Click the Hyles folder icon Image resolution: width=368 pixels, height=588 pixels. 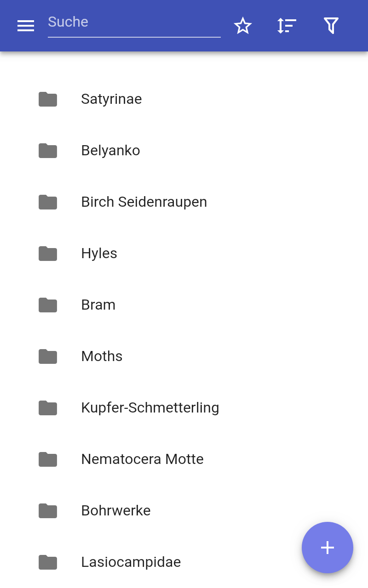[x=48, y=254]
